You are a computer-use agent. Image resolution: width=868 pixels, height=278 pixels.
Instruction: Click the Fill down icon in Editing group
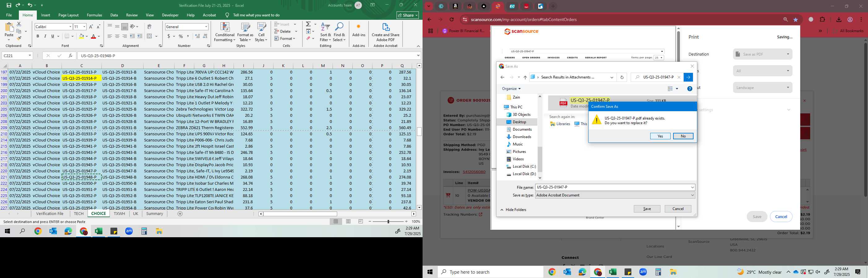point(308,31)
